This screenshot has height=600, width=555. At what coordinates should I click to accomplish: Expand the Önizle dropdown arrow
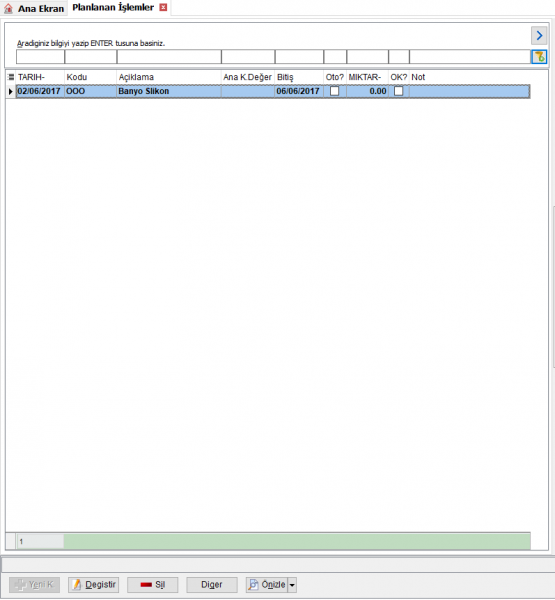[x=292, y=585]
